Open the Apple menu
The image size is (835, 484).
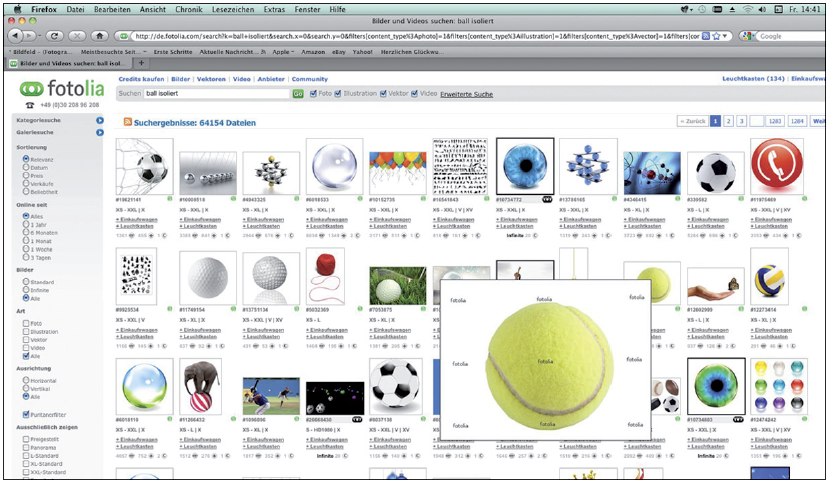pyautogui.click(x=17, y=9)
